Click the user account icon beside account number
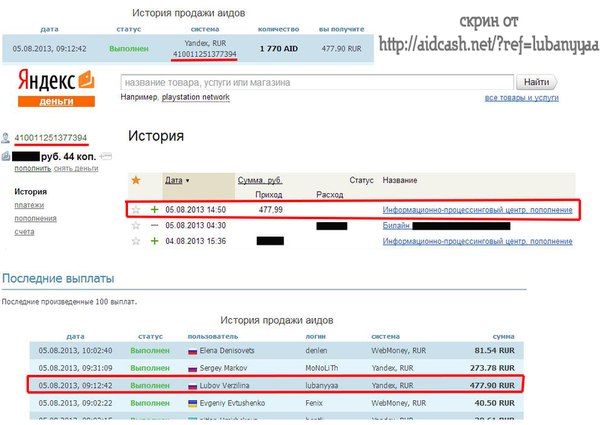Screen dimensions: 604x425 7,137
